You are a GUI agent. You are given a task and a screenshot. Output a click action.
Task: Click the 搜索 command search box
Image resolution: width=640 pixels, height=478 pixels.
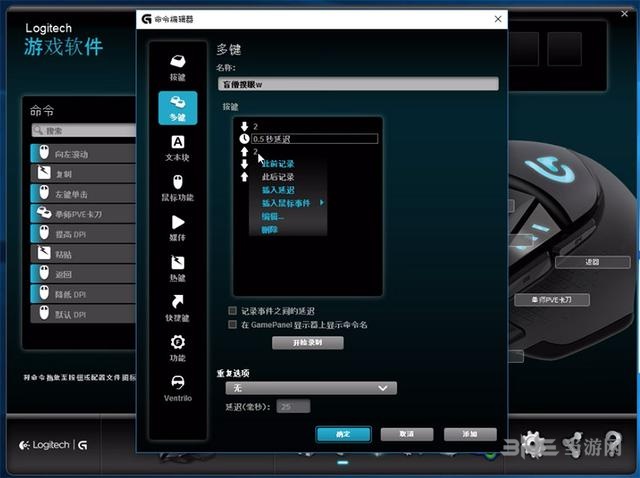(x=84, y=130)
